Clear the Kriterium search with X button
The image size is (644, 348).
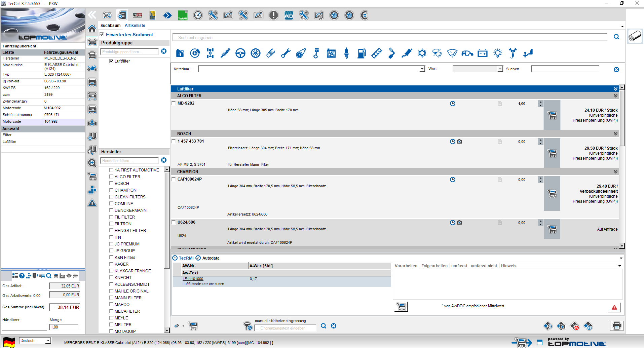coord(616,70)
